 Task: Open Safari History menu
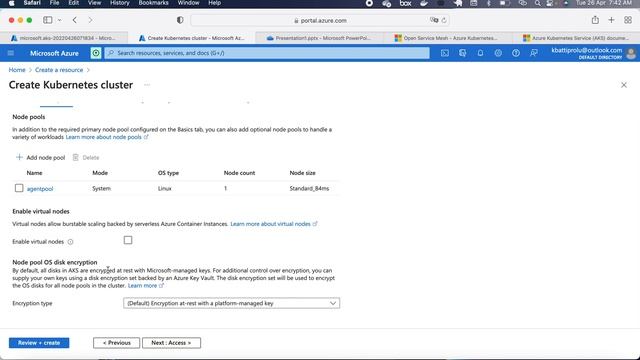click(120, 3)
